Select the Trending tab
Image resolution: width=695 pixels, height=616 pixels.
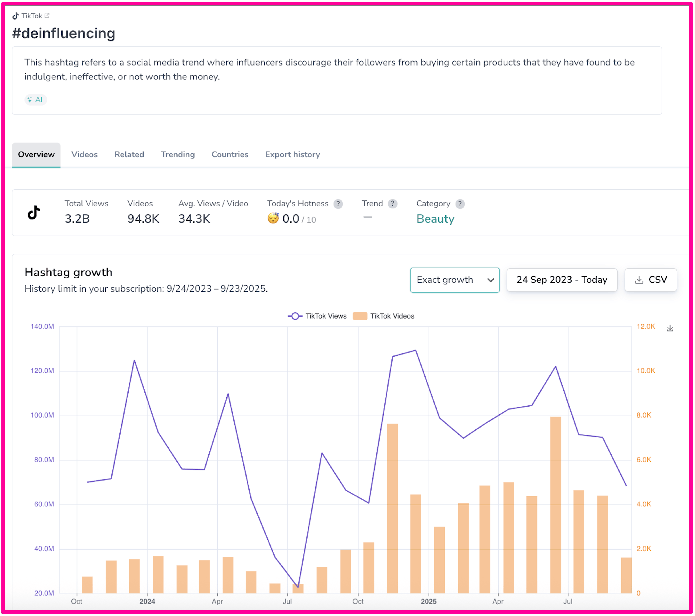pos(178,154)
